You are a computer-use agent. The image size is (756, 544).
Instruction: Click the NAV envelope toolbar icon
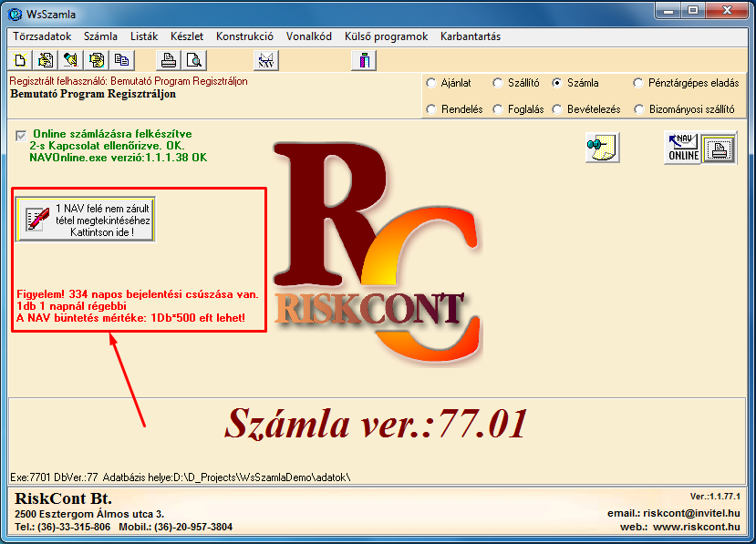pos(265,61)
